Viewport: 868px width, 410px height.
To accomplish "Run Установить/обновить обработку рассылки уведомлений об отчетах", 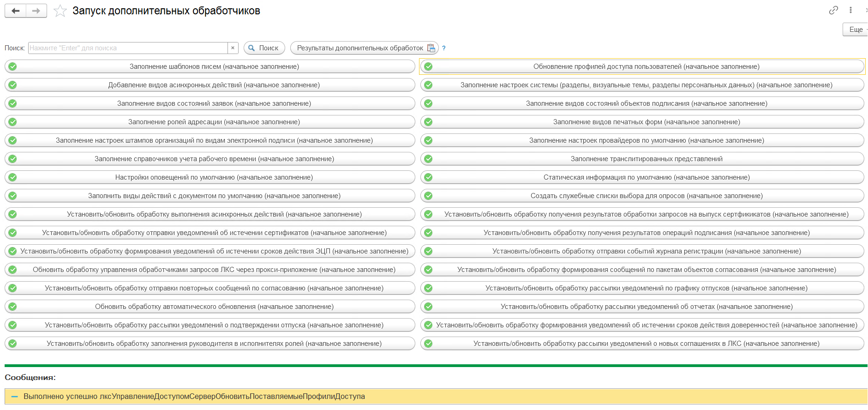I will (642, 307).
